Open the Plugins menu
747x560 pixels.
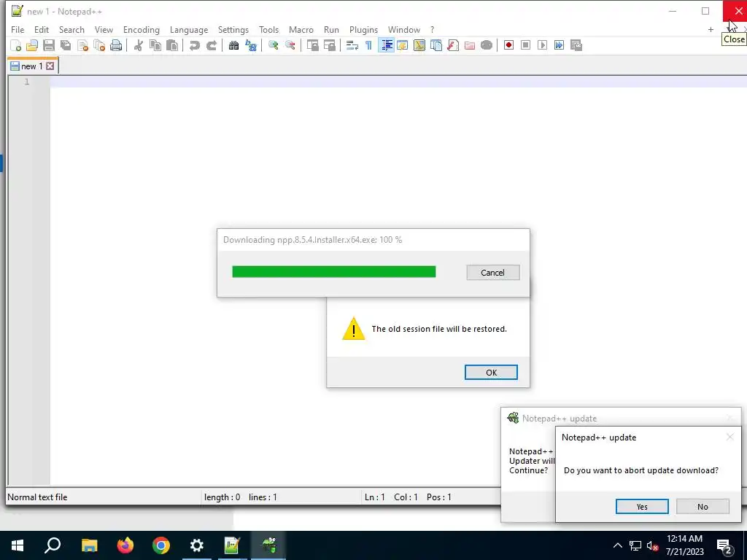click(363, 29)
